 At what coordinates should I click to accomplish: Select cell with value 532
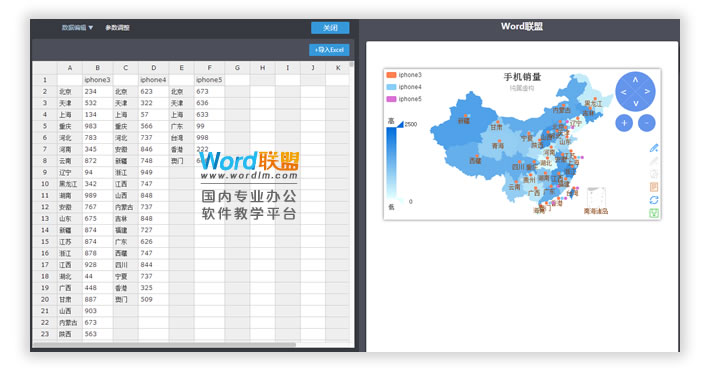[97, 103]
